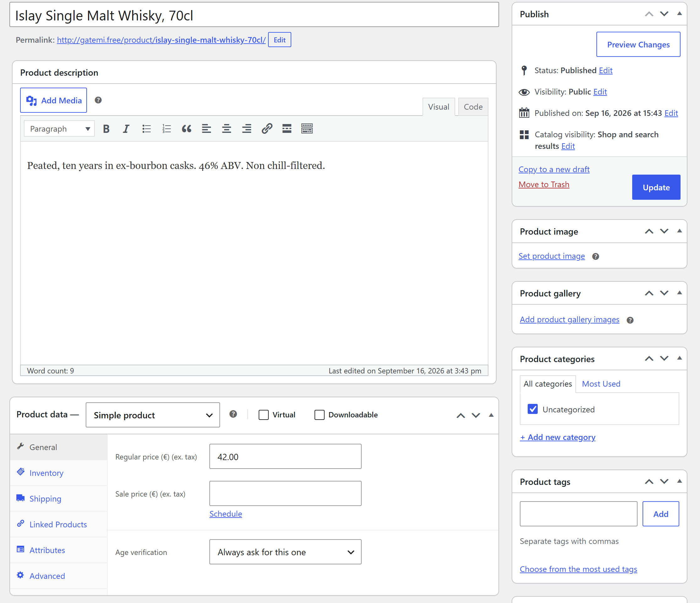Screen dimensions: 700x603
Task: Enable the Downloadable checkbox
Action: click(320, 415)
